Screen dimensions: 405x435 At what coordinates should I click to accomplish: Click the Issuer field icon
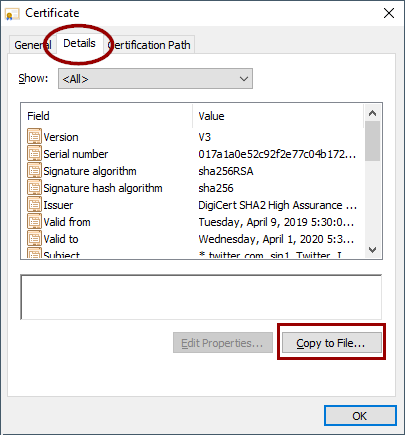point(34,204)
